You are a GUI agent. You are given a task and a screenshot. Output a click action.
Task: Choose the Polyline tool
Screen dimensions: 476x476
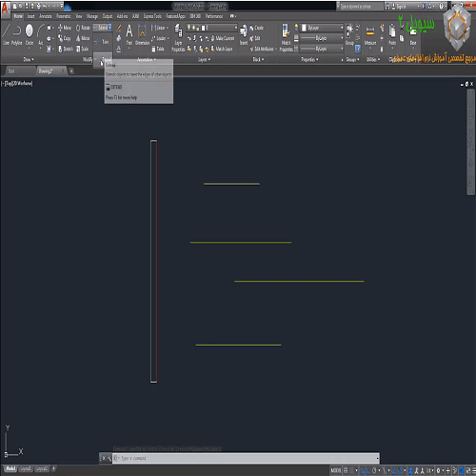coord(17,34)
